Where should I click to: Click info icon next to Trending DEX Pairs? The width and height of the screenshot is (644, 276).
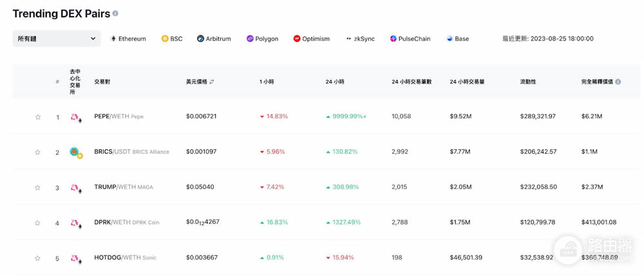point(115,14)
